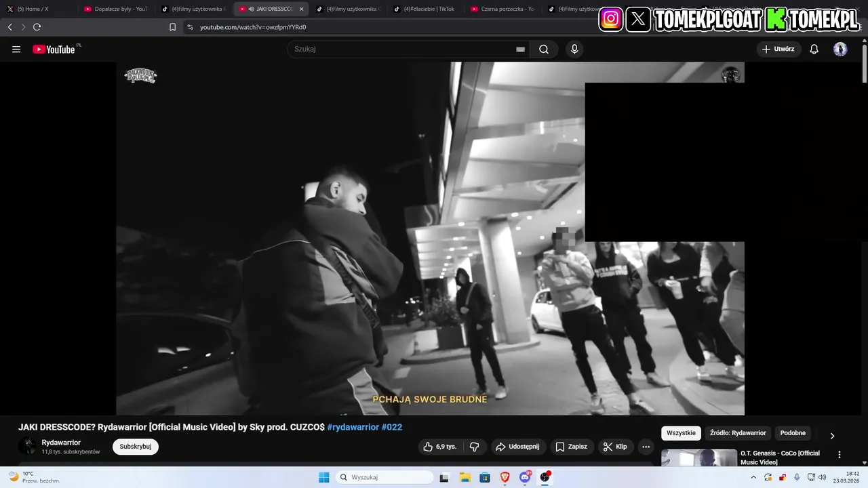Image resolution: width=868 pixels, height=488 pixels.
Task: Open the Brave browser taskbar icon
Action: click(x=505, y=477)
